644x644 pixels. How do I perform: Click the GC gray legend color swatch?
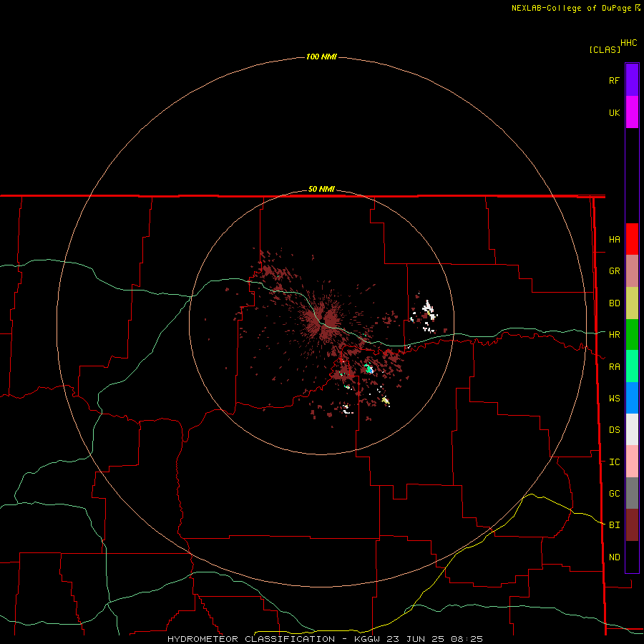pyautogui.click(x=632, y=493)
